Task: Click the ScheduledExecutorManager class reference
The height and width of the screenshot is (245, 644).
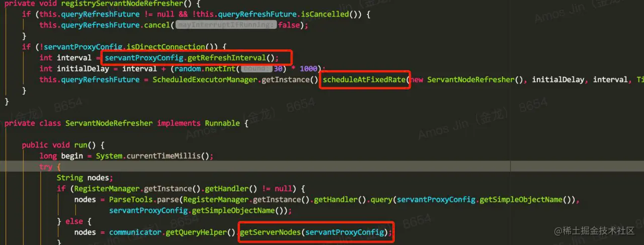Action: (205, 79)
